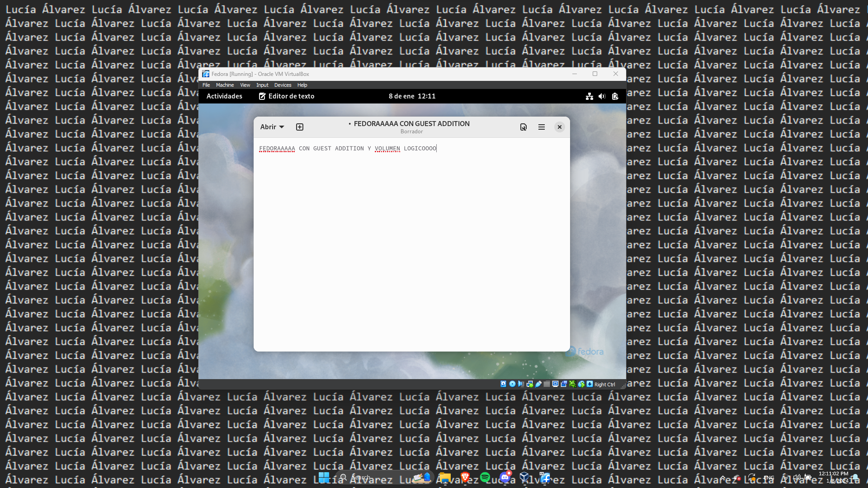Click the optical disk status icon
Screen dimensions: 868x488
tap(512, 384)
